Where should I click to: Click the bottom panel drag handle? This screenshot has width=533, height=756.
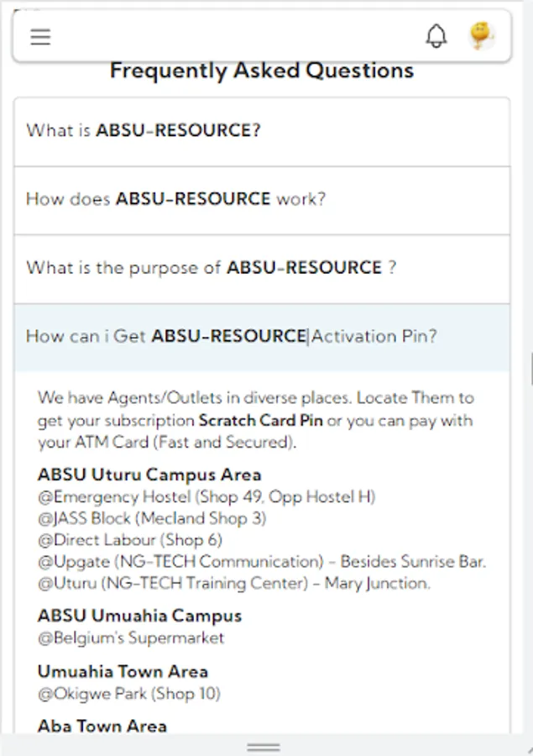click(264, 747)
